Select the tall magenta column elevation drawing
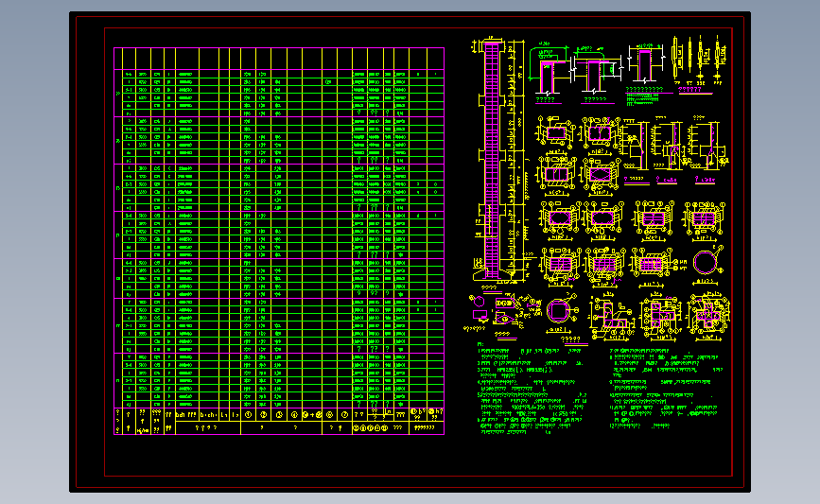The width and height of the screenshot is (820, 504). click(x=492, y=160)
